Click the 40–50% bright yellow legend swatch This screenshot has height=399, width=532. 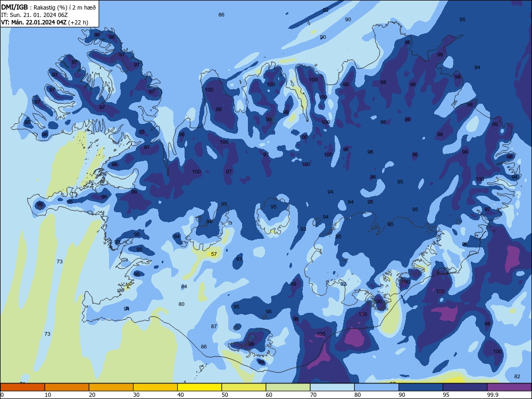[x=199, y=387]
